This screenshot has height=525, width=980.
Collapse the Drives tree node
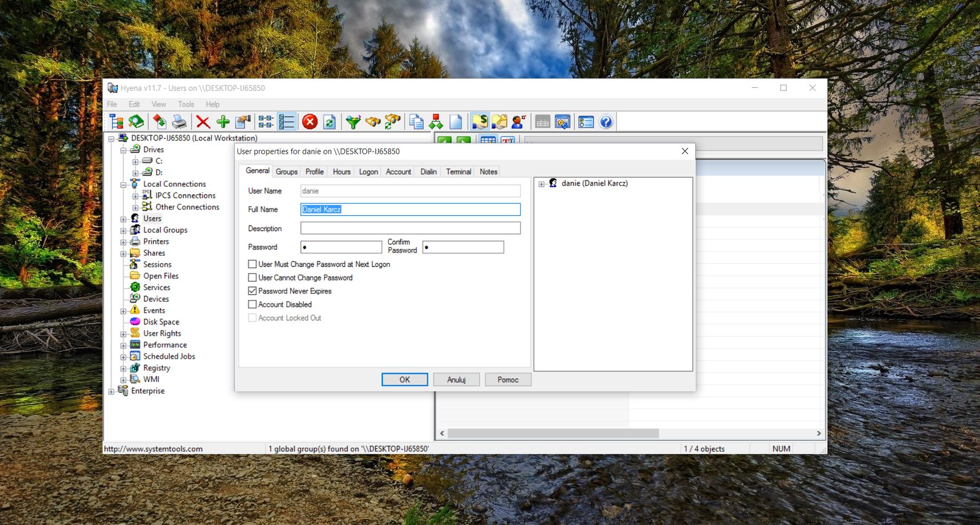[124, 150]
